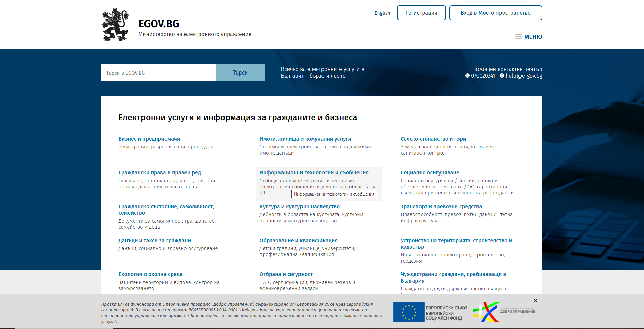Open Граждански права и правен ред category
Screen dimensions: 644x329
point(160,172)
